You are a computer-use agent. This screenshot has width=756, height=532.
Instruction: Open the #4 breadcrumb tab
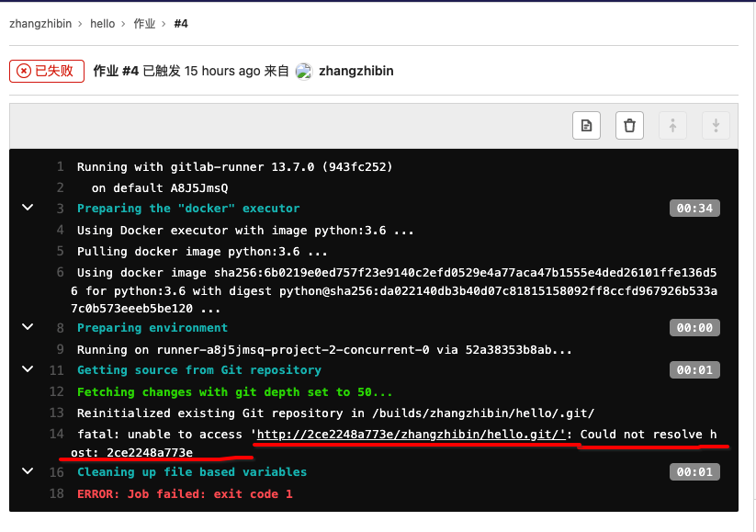[x=181, y=23]
